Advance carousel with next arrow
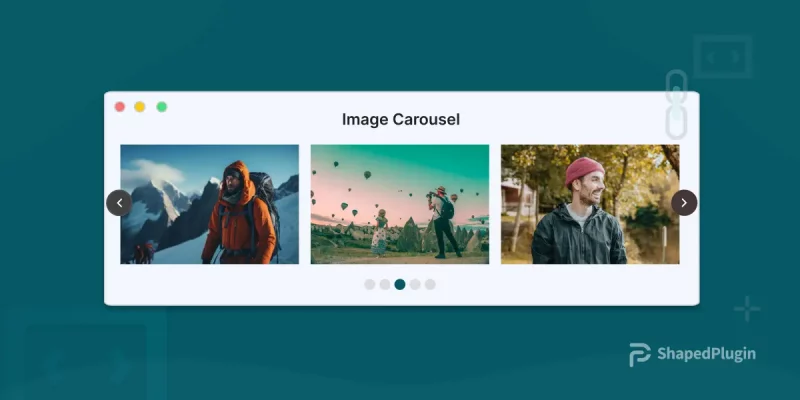Image resolution: width=800 pixels, height=400 pixels. click(x=684, y=203)
